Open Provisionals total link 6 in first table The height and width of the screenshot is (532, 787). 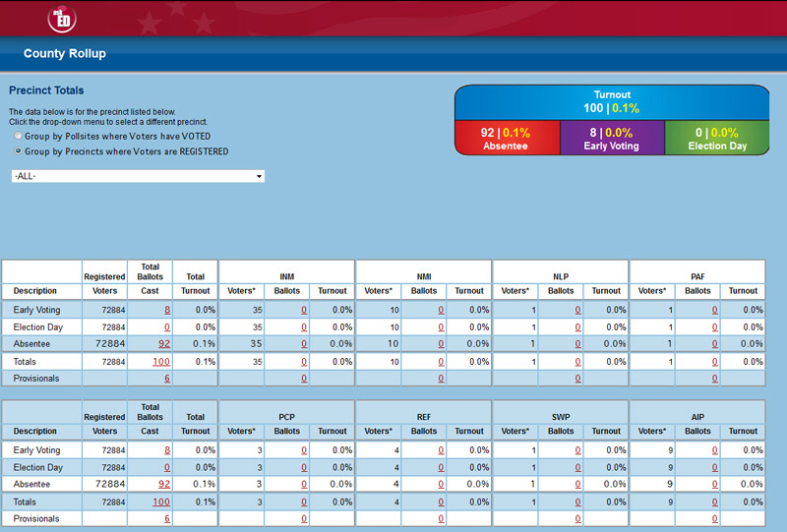point(167,379)
